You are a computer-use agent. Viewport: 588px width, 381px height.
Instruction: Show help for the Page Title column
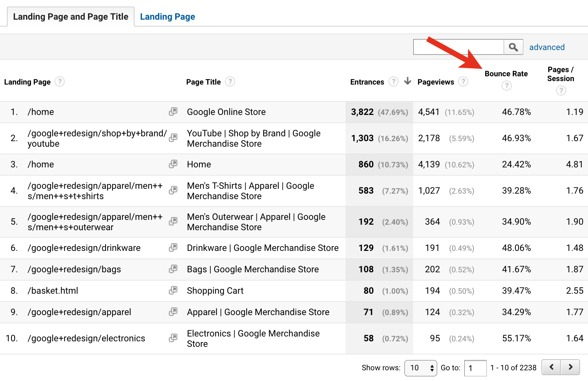pos(230,82)
